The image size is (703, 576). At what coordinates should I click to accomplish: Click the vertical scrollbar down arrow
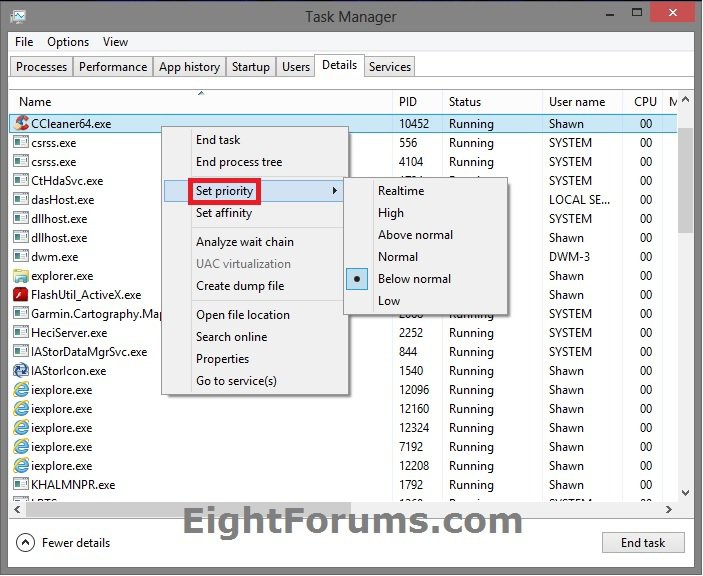tap(685, 493)
